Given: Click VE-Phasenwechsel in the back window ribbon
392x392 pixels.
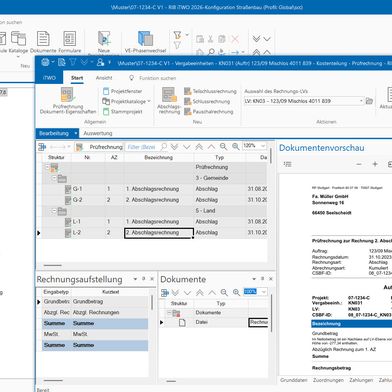Looking at the screenshot, I should [x=145, y=42].
